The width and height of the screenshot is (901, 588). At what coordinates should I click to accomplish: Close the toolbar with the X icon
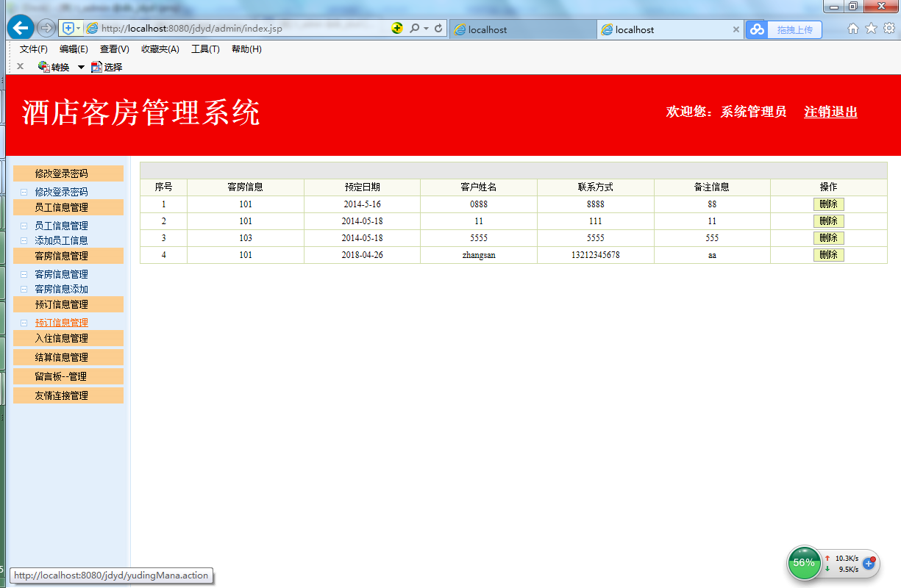(20, 66)
